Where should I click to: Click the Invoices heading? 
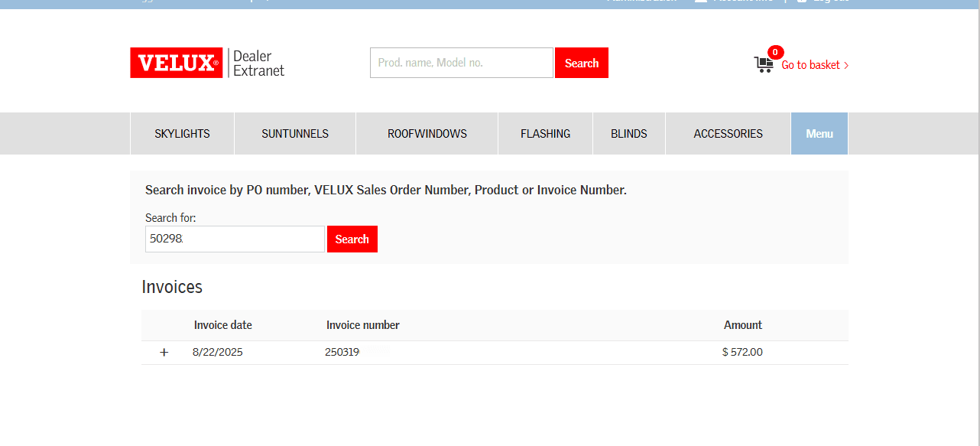172,288
